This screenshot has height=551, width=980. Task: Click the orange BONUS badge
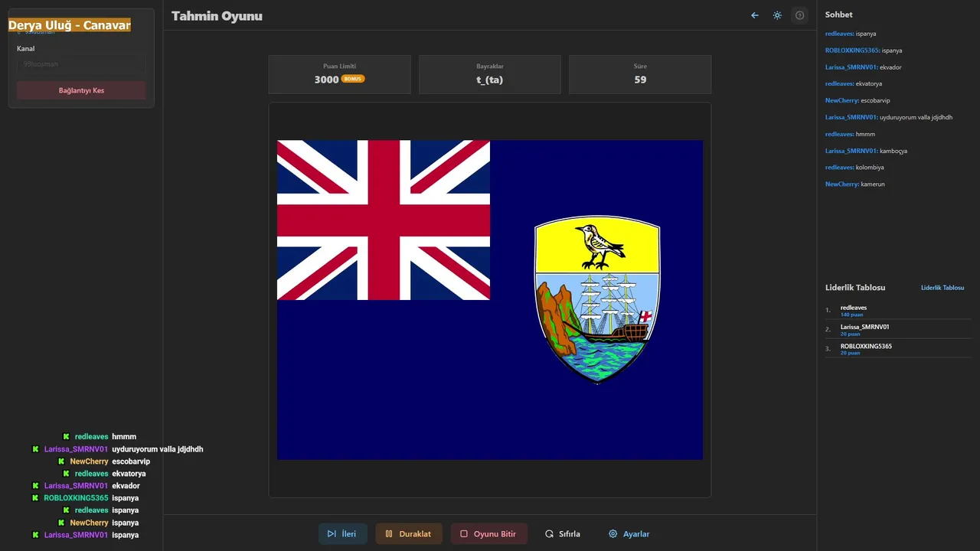353,79
